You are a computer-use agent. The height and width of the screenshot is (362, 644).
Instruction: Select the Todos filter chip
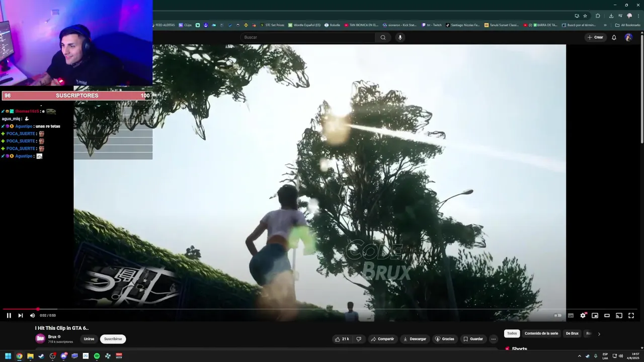pyautogui.click(x=512, y=333)
